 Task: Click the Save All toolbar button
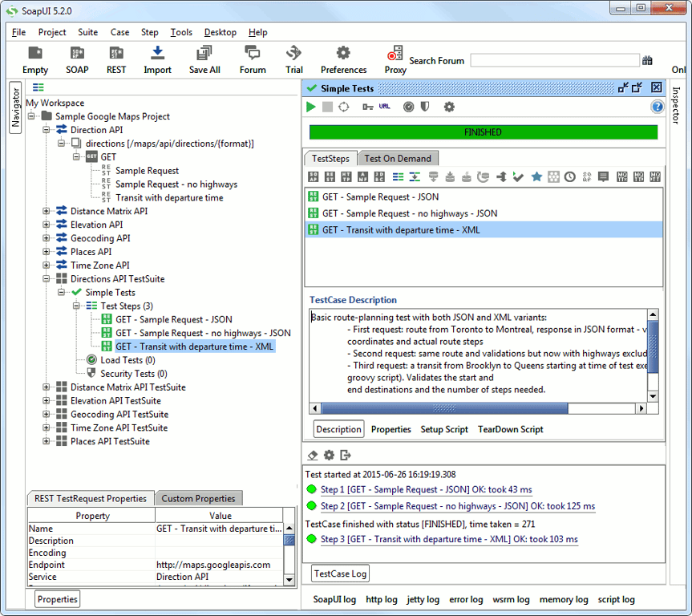coord(204,60)
